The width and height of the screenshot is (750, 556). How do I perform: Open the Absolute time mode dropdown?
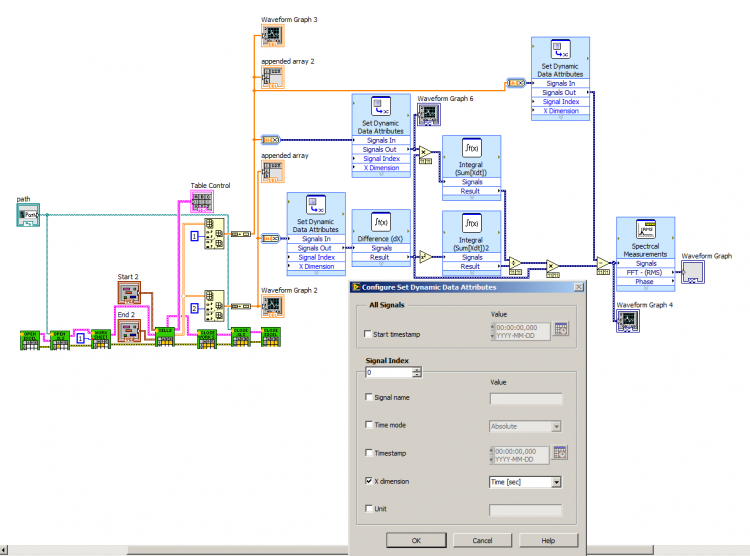click(556, 426)
